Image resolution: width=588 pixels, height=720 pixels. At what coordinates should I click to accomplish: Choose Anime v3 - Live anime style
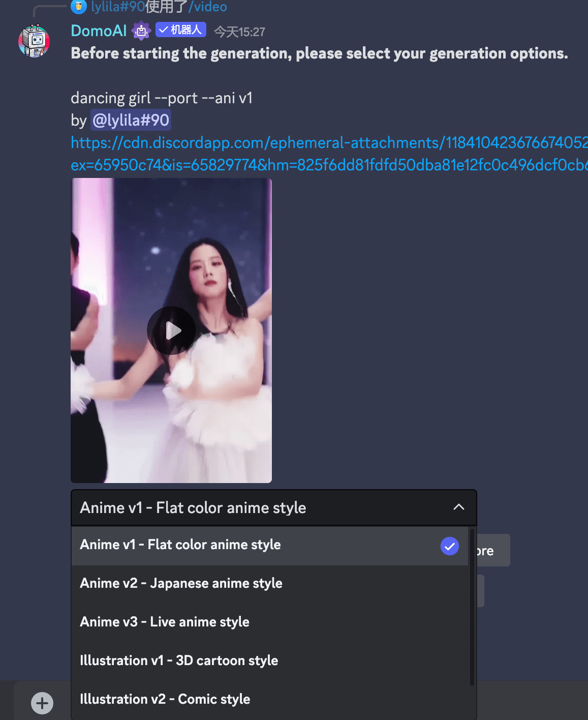click(165, 622)
